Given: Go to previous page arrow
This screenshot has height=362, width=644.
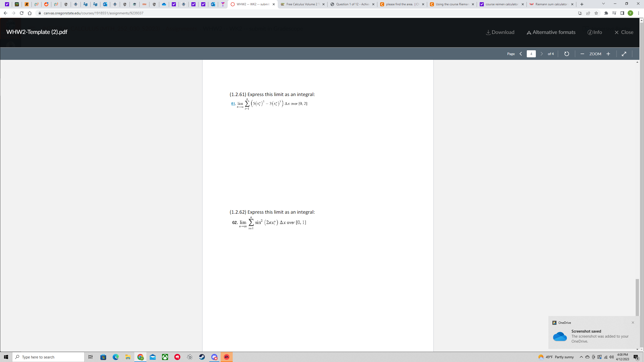Looking at the screenshot, I should point(521,54).
